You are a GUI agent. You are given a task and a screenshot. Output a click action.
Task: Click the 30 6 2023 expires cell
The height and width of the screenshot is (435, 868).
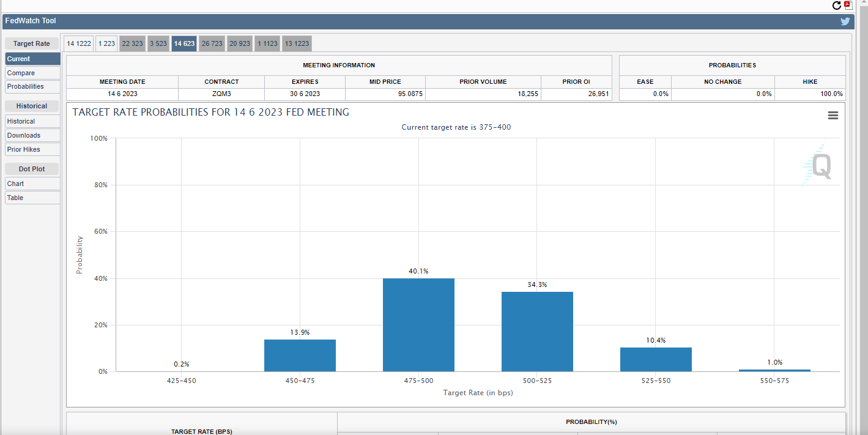[x=305, y=94]
